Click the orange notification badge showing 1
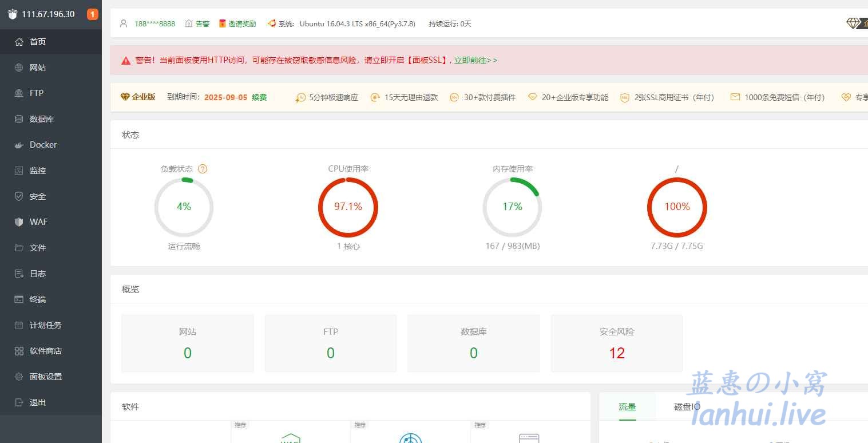The height and width of the screenshot is (443, 868). 92,14
